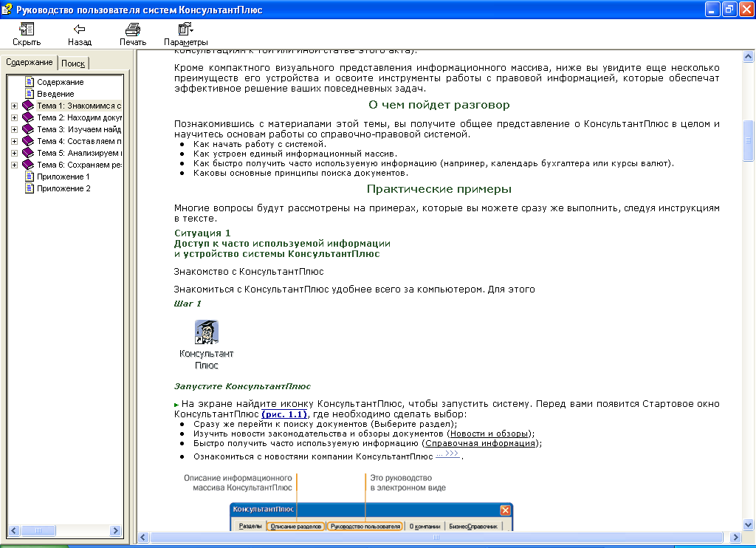Click the purple book icon of Тема 4
This screenshot has width=756, height=548.
coord(28,141)
